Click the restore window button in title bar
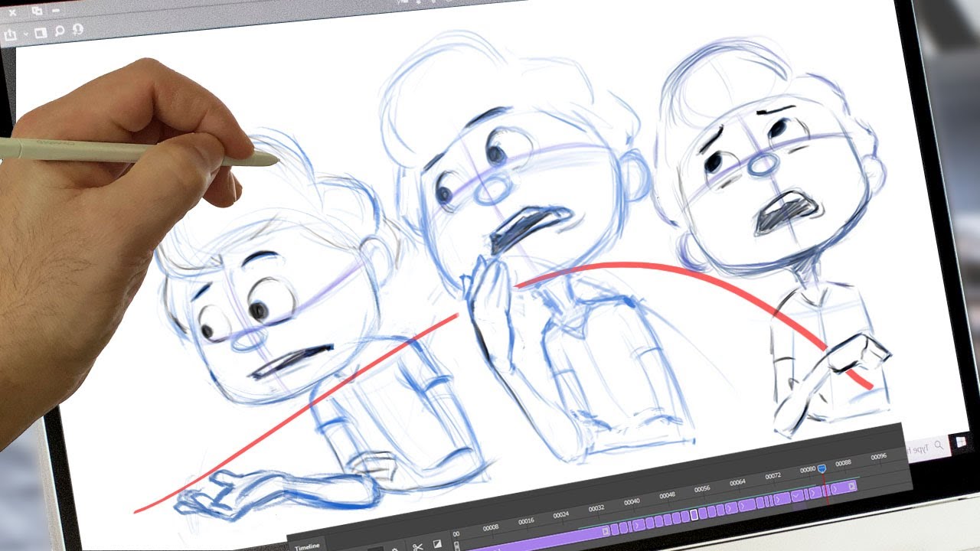This screenshot has width=980, height=551. point(36,11)
